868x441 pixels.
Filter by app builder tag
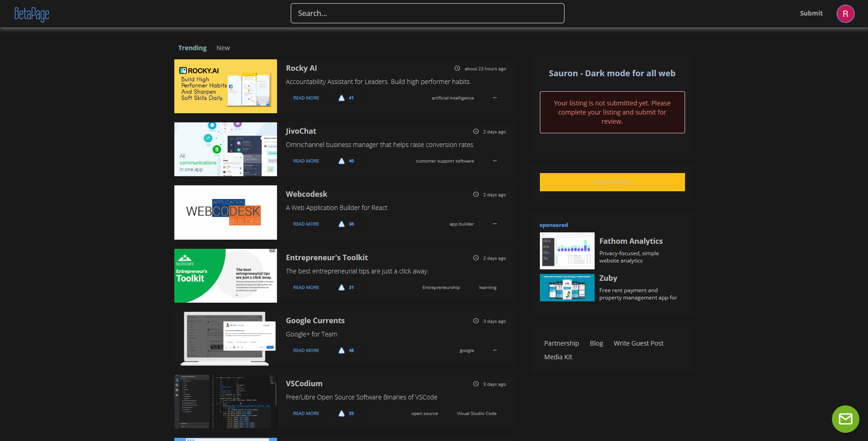[x=461, y=224]
